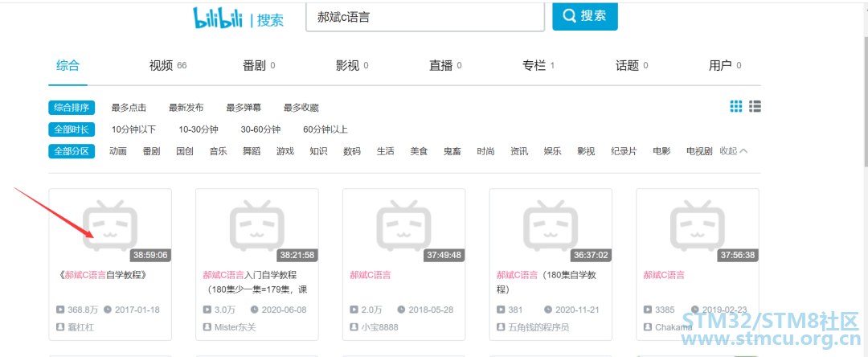Screen dimensions: 868x357
Task: Filter duration to 30-60分钟
Action: (260, 129)
